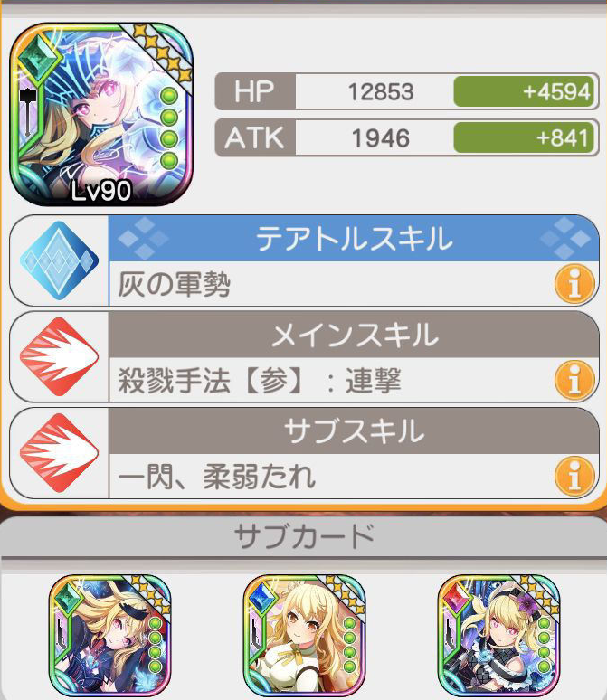The image size is (607, 700).
Task: Tap the HP bonus +4594 green bar
Action: pyautogui.click(x=524, y=91)
